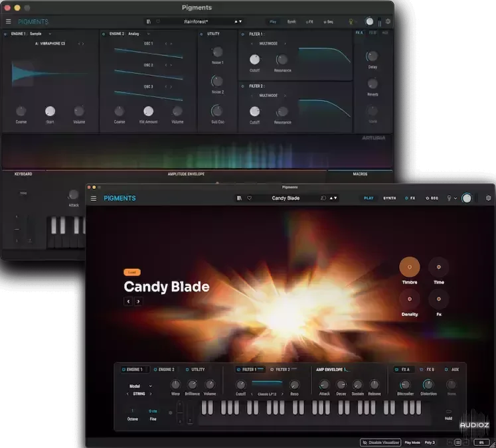Toggle FX A power in Candy Blade window
Viewport: 496px width, 448px height.
point(396,369)
